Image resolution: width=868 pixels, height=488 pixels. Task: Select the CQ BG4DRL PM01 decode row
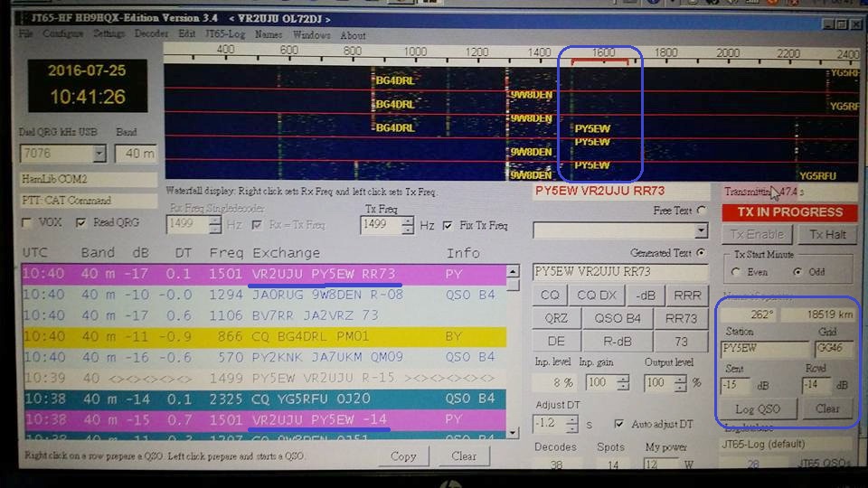pos(262,334)
